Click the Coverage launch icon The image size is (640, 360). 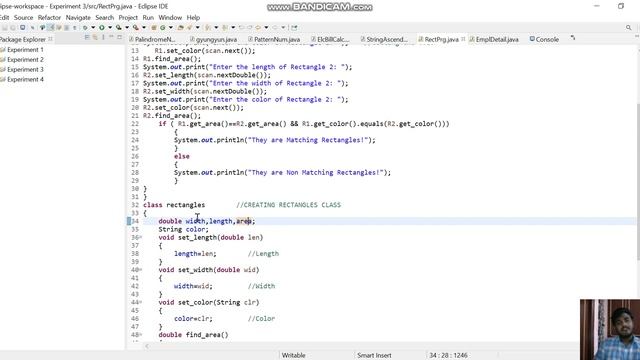point(118,28)
